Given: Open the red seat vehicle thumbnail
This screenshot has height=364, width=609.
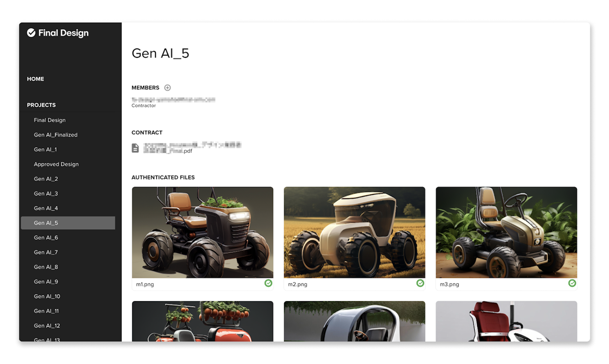Looking at the screenshot, I should tap(506, 321).
